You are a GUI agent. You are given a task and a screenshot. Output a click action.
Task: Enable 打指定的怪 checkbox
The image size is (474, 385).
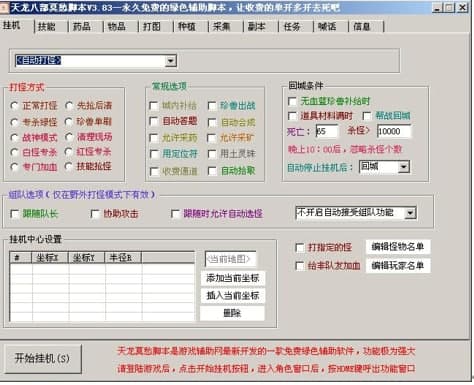click(x=300, y=248)
